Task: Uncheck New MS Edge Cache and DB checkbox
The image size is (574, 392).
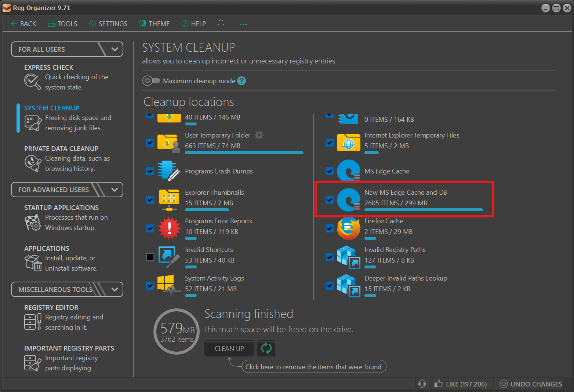Action: pos(330,200)
